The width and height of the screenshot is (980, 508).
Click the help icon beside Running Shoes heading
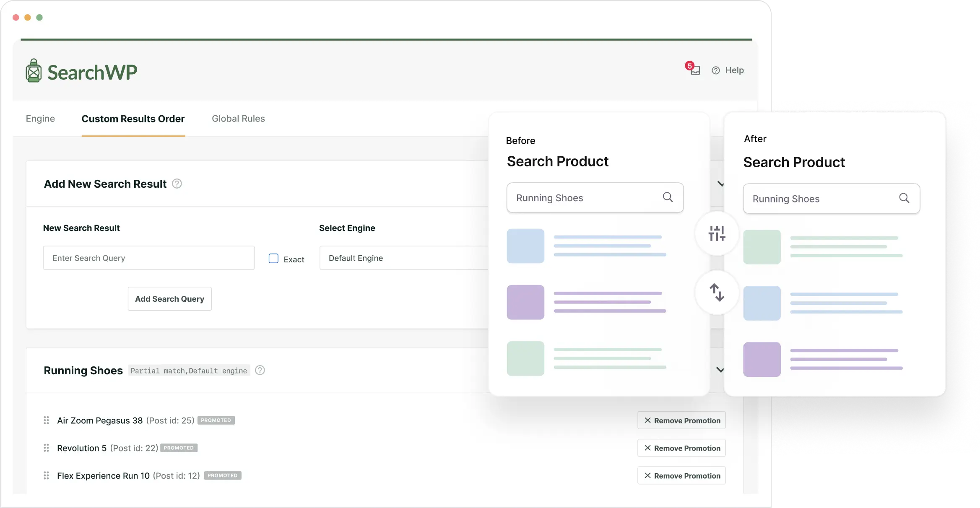coord(260,370)
